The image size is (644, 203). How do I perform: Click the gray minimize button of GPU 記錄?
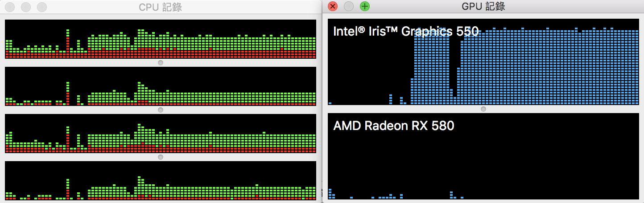(349, 6)
